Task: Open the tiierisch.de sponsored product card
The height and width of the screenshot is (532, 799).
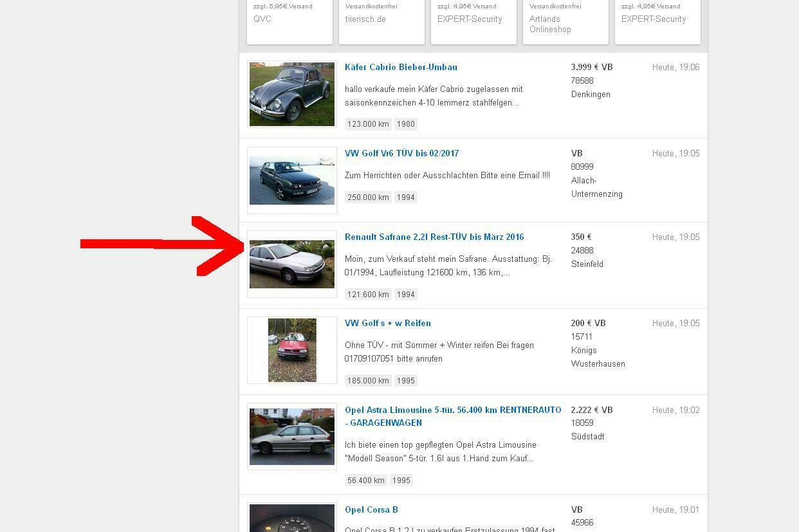Action: (x=381, y=21)
